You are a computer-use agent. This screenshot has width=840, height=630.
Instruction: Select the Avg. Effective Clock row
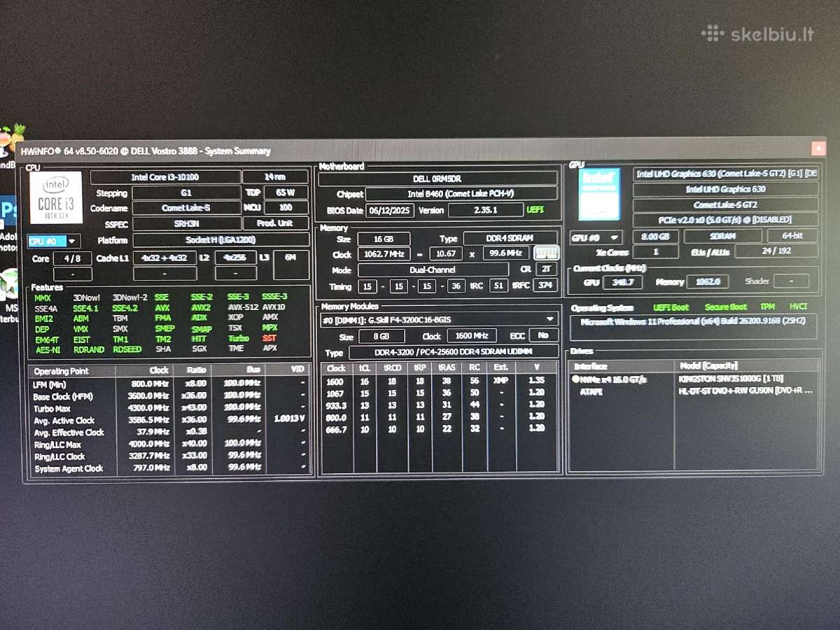pos(169,433)
